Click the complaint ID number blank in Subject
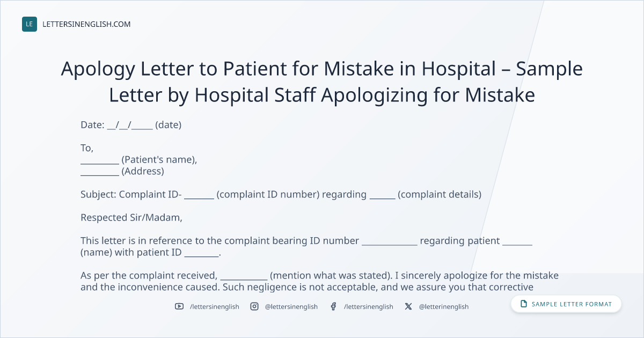Screen dimensions: 644x338 [199, 195]
